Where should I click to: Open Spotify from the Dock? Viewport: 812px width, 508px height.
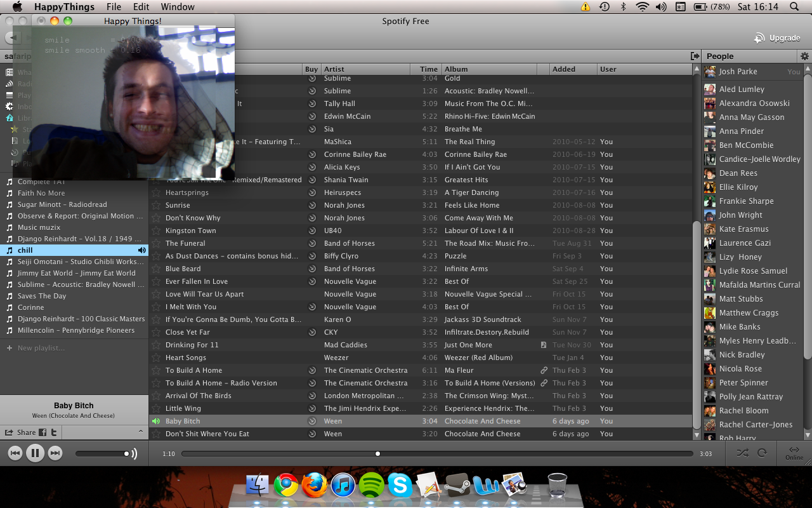372,485
